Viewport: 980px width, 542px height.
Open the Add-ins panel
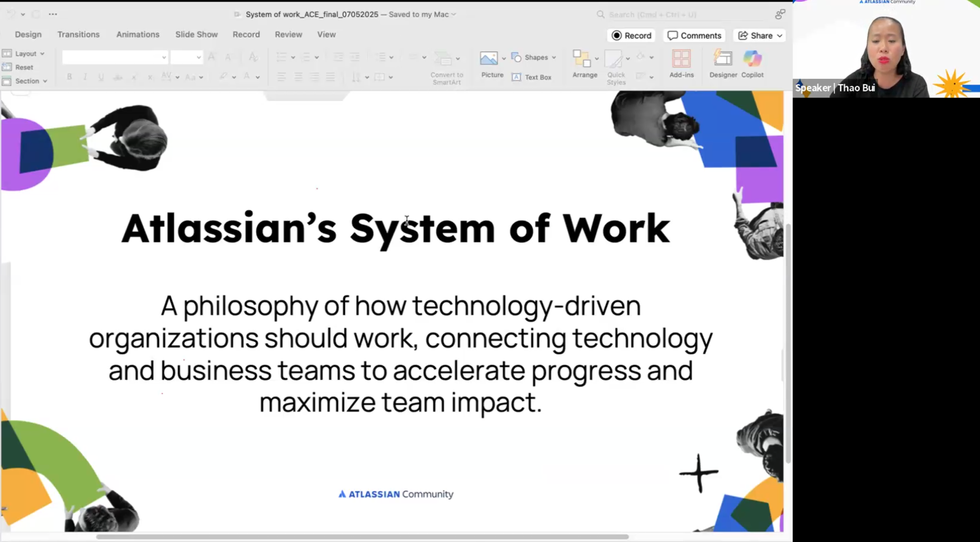681,64
